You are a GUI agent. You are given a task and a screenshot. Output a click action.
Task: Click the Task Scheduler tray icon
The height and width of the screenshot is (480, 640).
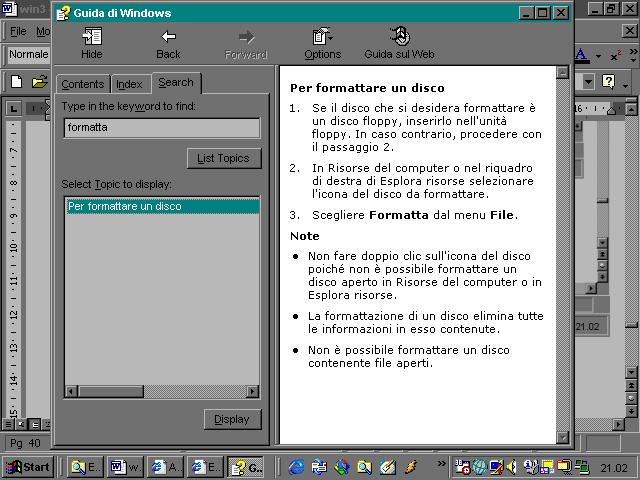[x=462, y=467]
